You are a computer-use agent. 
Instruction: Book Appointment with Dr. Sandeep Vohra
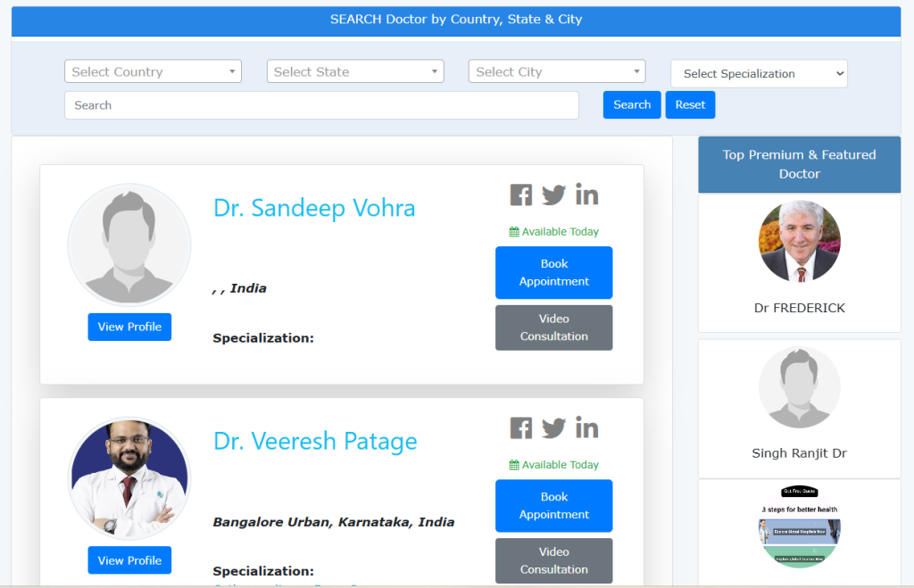[x=553, y=272]
